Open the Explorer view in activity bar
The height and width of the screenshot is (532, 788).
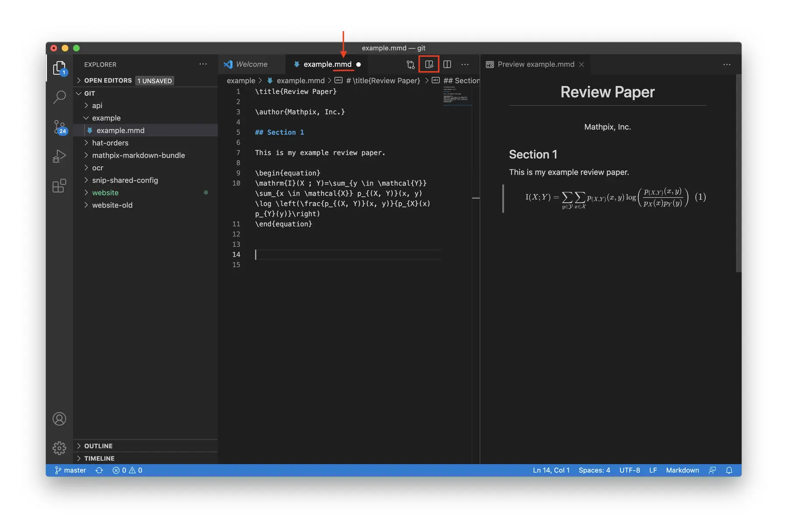(59, 68)
